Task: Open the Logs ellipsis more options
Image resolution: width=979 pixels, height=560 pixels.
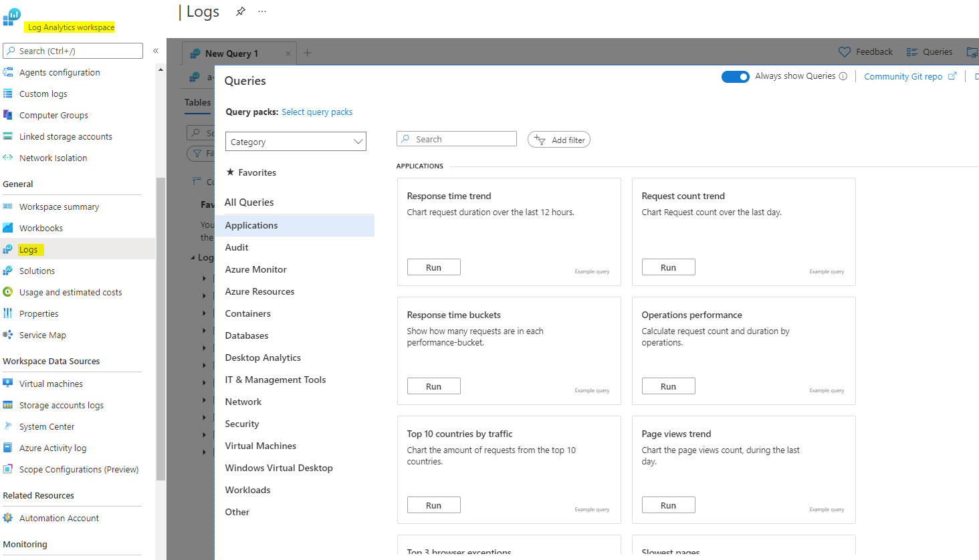Action: pyautogui.click(x=262, y=11)
